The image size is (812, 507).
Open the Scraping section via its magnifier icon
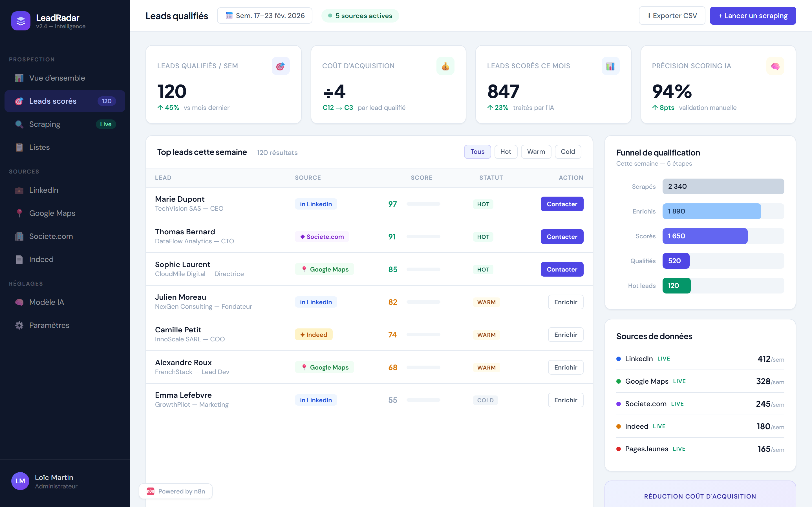click(x=19, y=124)
